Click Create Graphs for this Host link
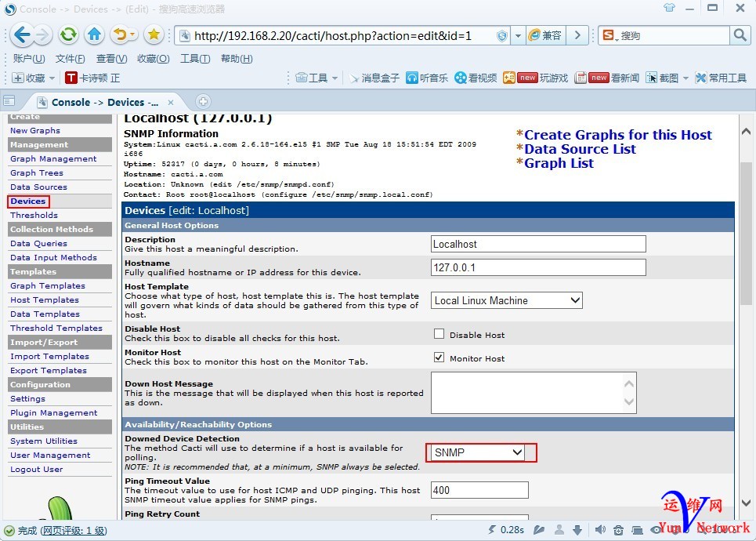The image size is (756, 541). (x=617, y=135)
